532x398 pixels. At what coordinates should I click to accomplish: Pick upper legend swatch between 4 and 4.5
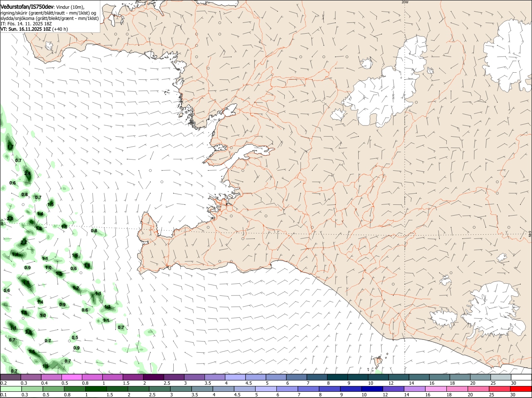coord(235,377)
